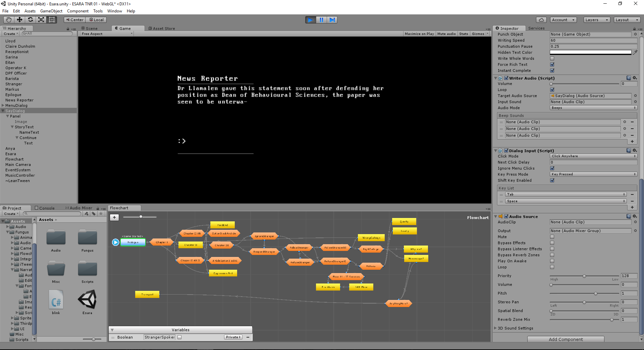Select the Esara Unity scene asset

coord(87,302)
